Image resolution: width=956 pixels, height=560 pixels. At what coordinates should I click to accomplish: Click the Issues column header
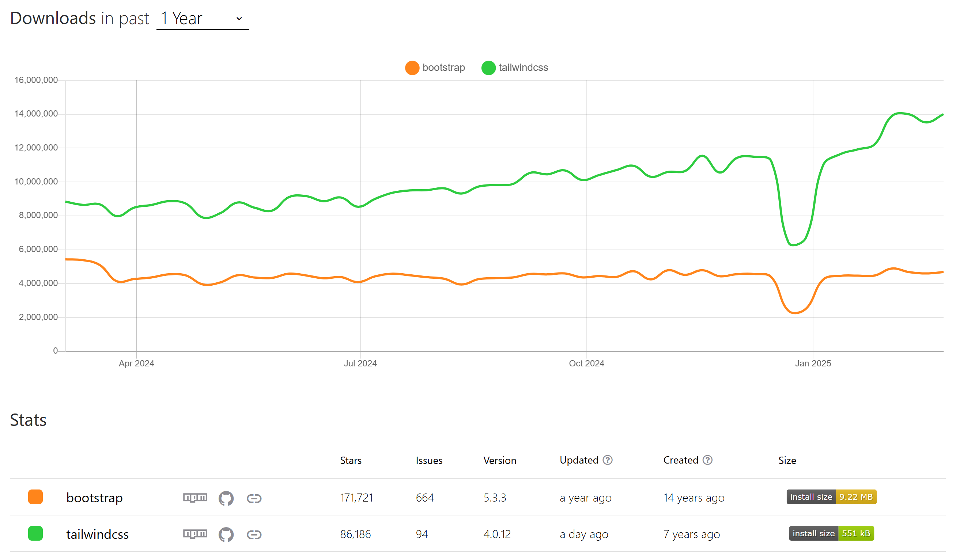pos(429,460)
